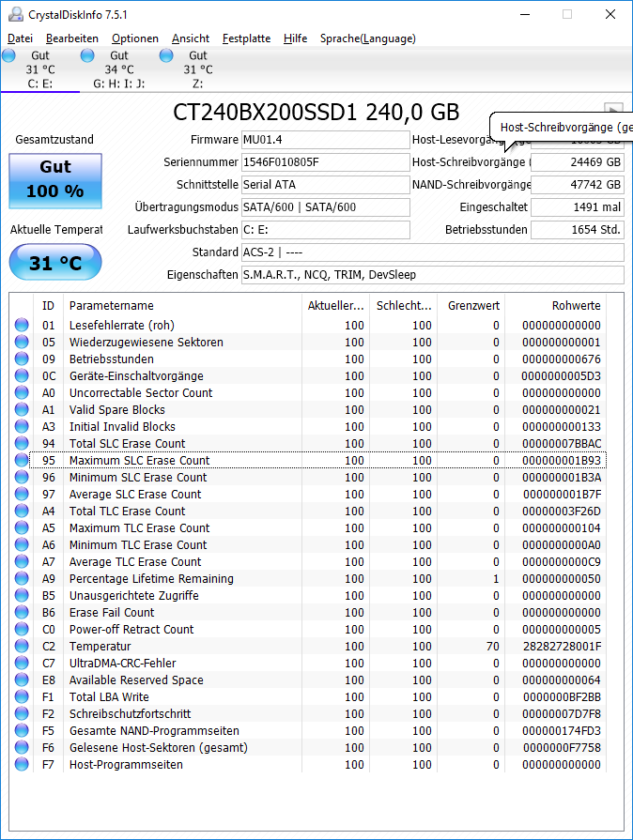The width and height of the screenshot is (633, 840).
Task: Click the status orb for Total TLC Erase Count
Action: pyautogui.click(x=22, y=511)
